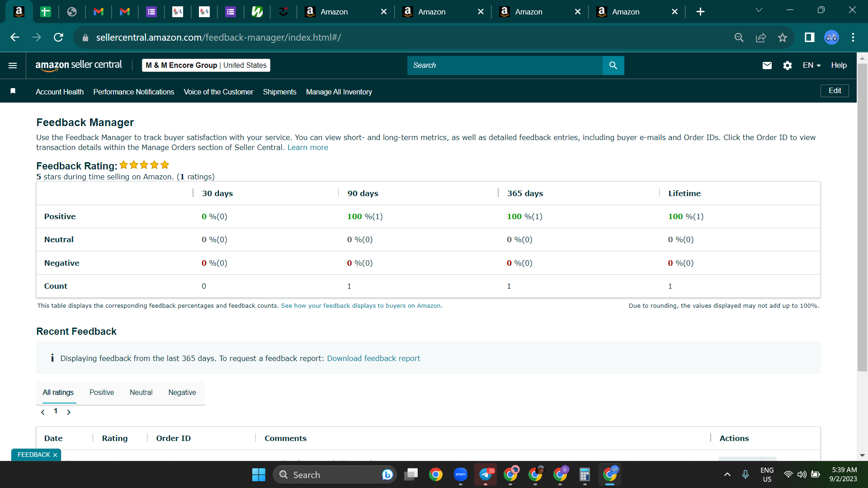Open the Chrome three-dot menu
The width and height of the screenshot is (868, 488).
click(853, 38)
